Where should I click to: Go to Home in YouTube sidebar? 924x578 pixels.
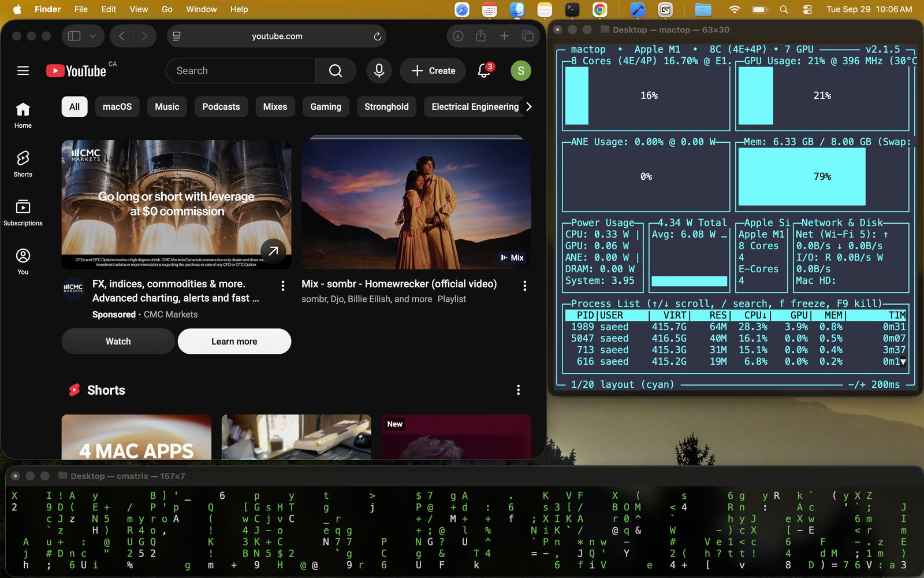[x=23, y=115]
